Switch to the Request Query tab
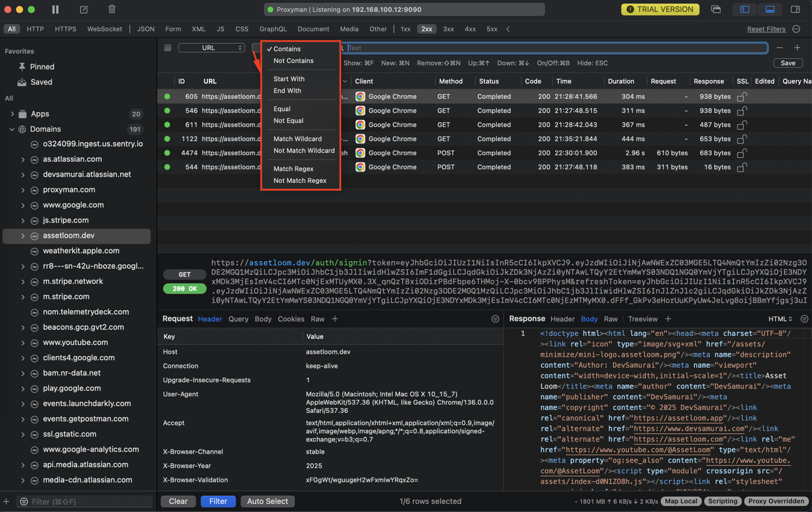812x512 pixels. click(238, 319)
